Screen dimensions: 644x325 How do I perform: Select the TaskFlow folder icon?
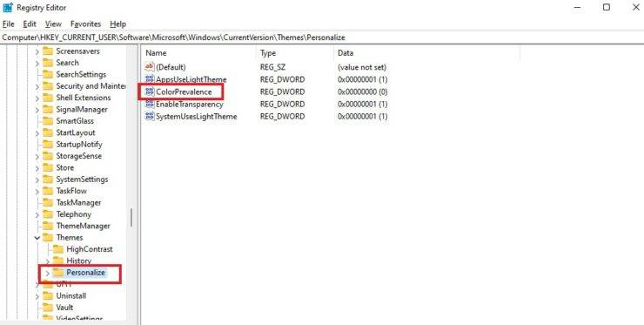(48, 191)
